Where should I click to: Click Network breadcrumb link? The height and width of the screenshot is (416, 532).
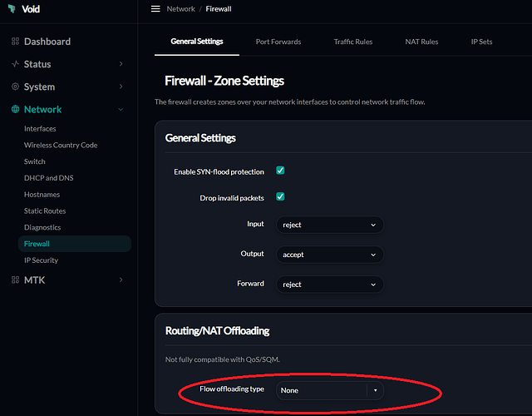[x=181, y=9]
